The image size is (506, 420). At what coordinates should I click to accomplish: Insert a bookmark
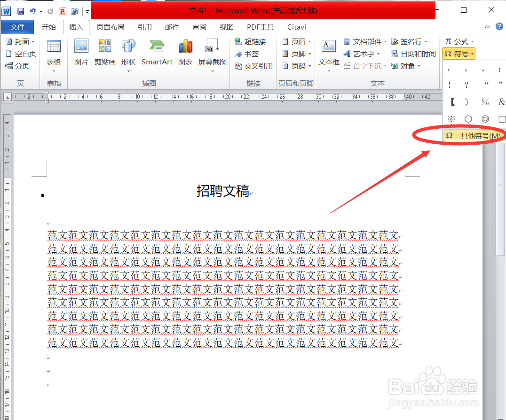point(248,54)
